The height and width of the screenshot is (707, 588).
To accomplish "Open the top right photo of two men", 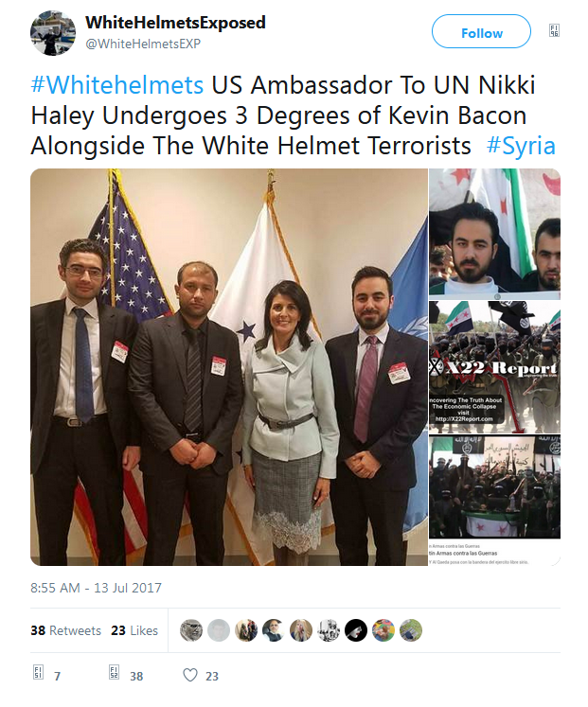I will tap(494, 234).
